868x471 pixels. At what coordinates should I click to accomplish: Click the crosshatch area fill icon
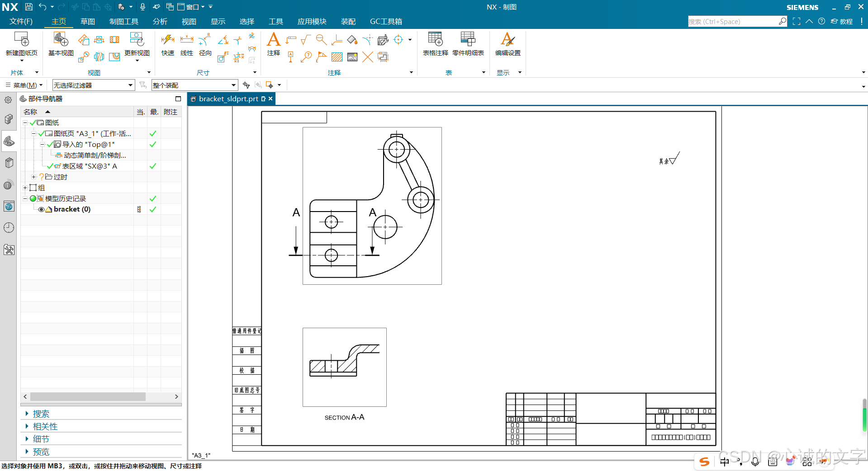337,57
